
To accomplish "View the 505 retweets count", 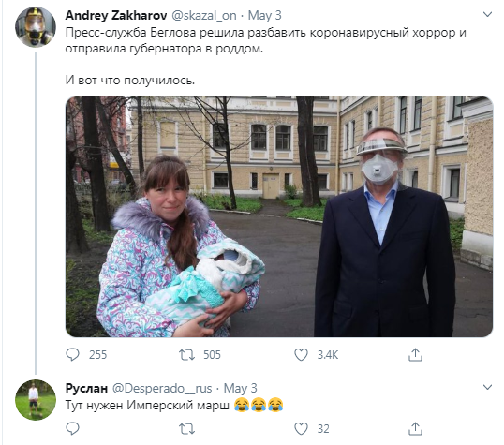I will 212,355.
